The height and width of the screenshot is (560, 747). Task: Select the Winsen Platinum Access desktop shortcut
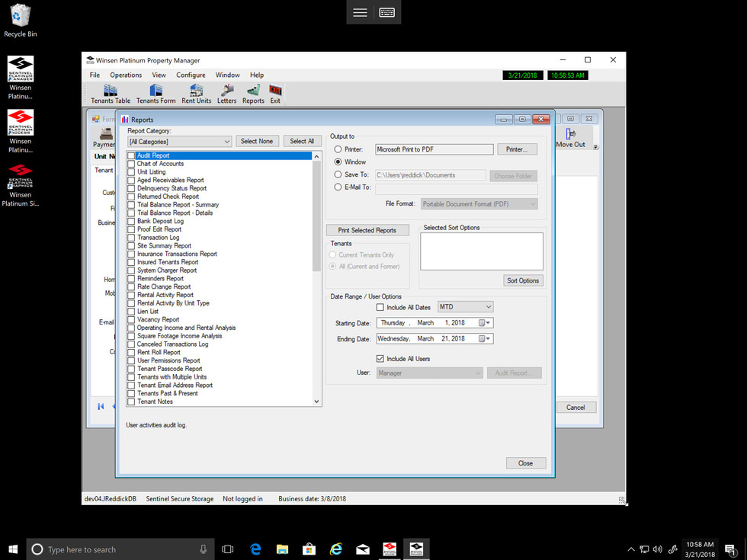click(x=21, y=131)
